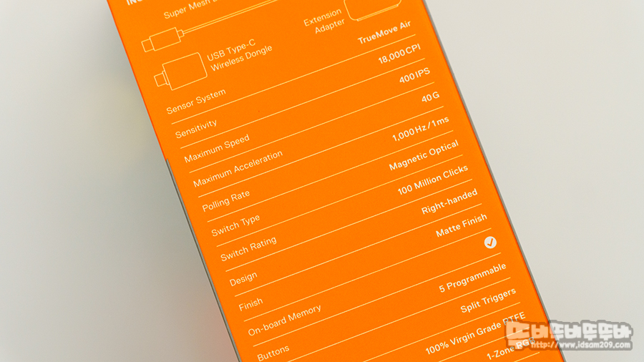The height and width of the screenshot is (362, 644).
Task: Click the 'Design' label
Action: click(243, 279)
